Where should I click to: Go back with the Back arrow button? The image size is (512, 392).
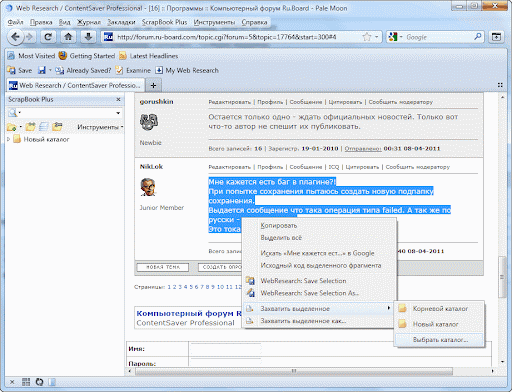tap(15, 37)
